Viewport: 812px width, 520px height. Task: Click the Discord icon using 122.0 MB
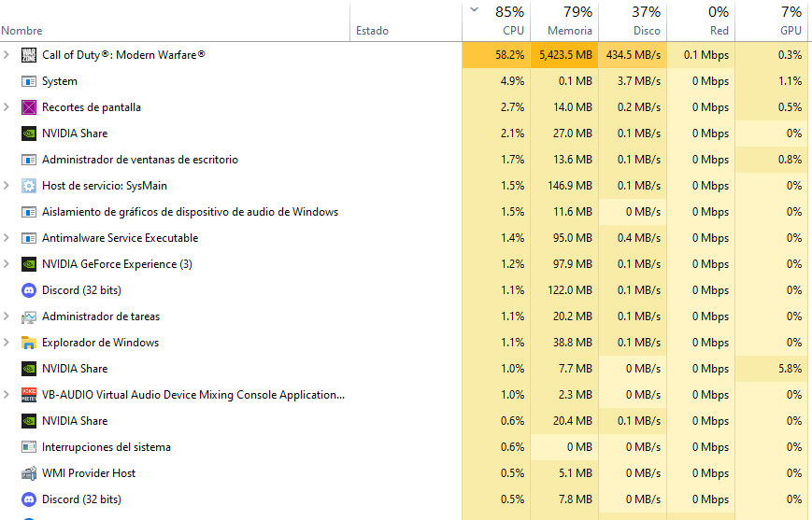click(28, 290)
